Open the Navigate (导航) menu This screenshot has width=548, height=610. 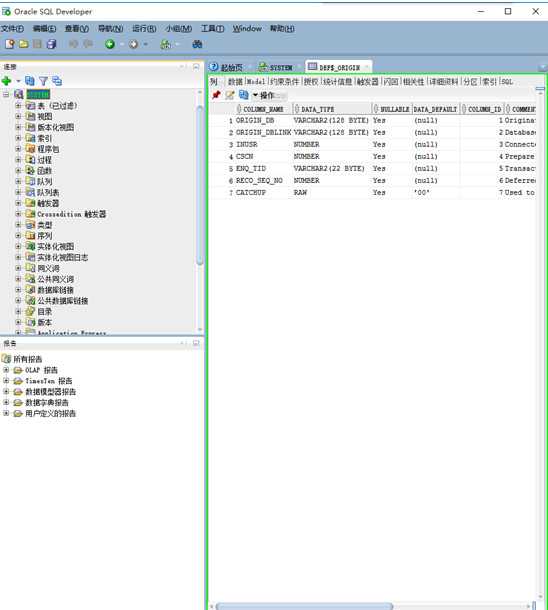click(110, 29)
